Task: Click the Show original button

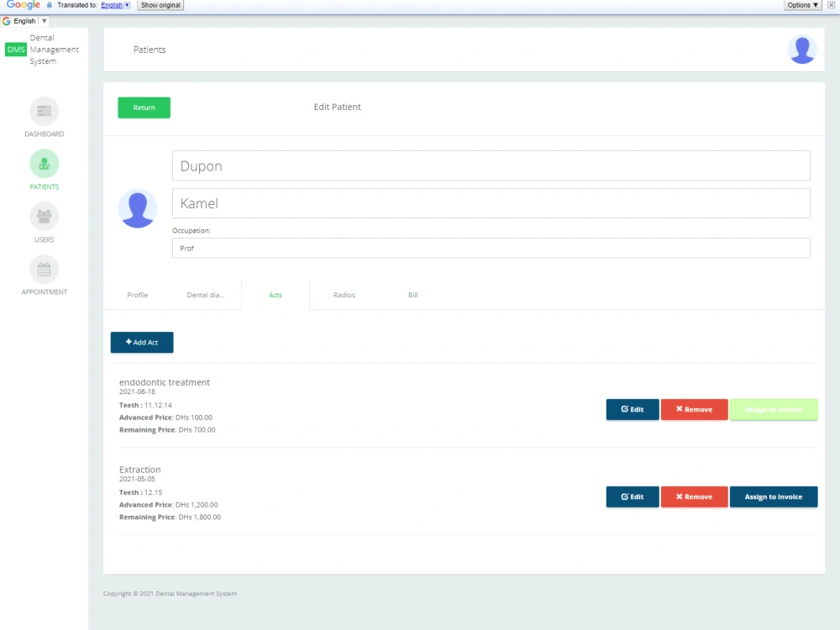Action: click(x=160, y=5)
